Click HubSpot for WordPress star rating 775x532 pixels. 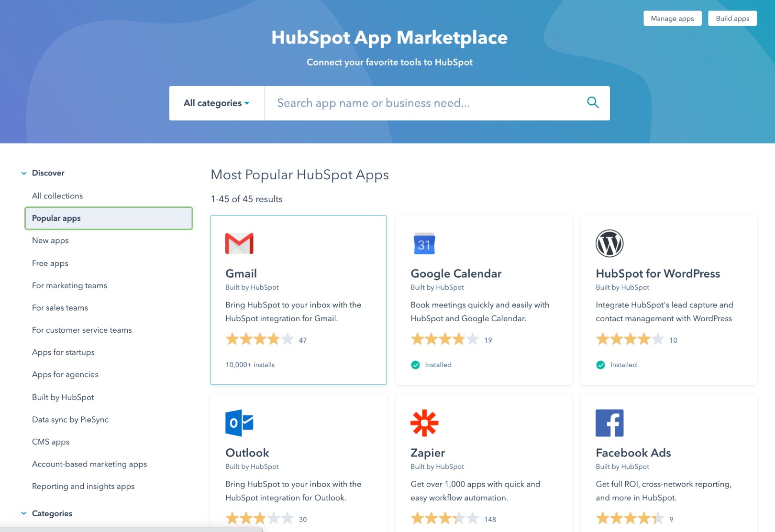point(630,339)
